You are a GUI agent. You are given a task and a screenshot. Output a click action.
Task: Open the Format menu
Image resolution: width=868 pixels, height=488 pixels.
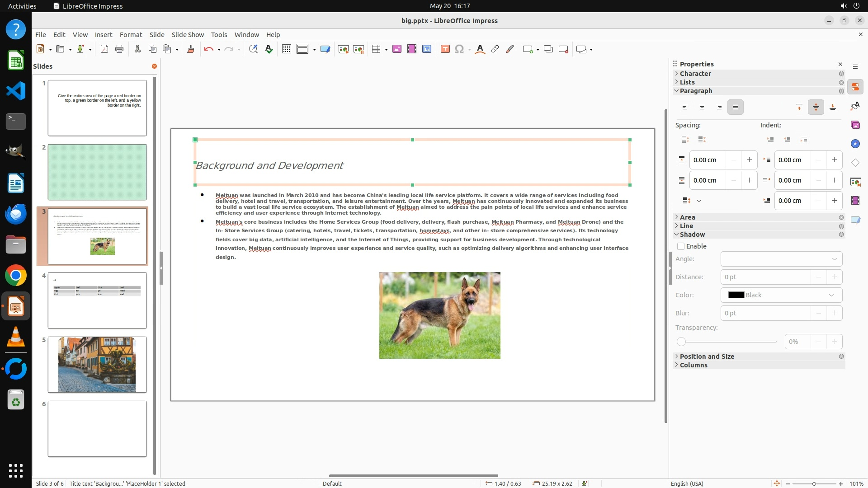(131, 35)
